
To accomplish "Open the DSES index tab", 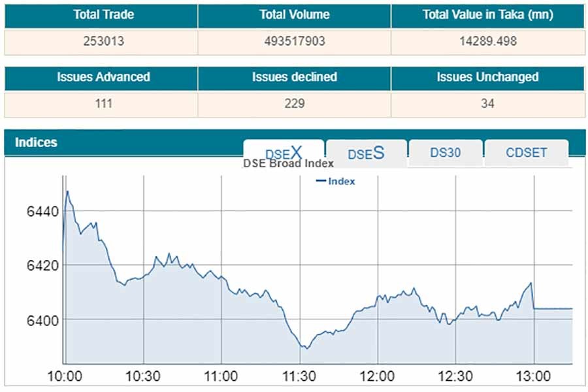I will [366, 153].
